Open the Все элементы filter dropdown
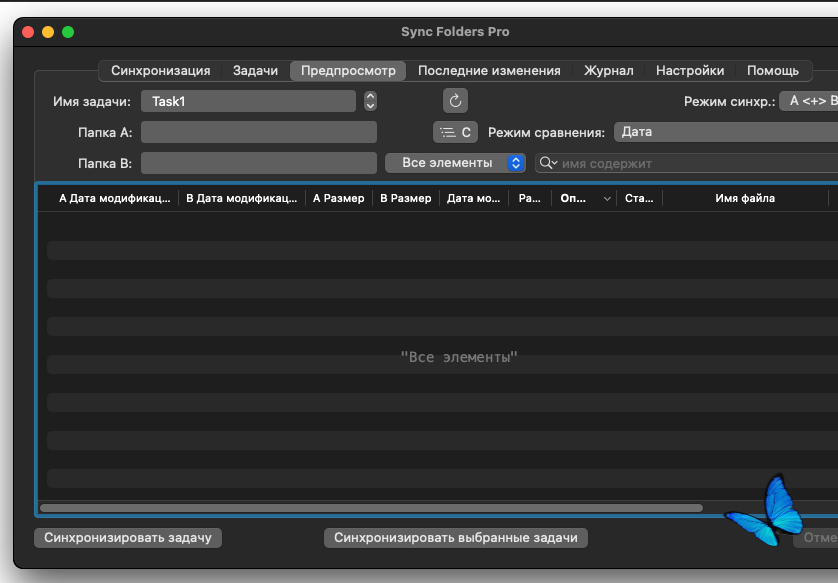Image resolution: width=838 pixels, height=583 pixels. [455, 163]
